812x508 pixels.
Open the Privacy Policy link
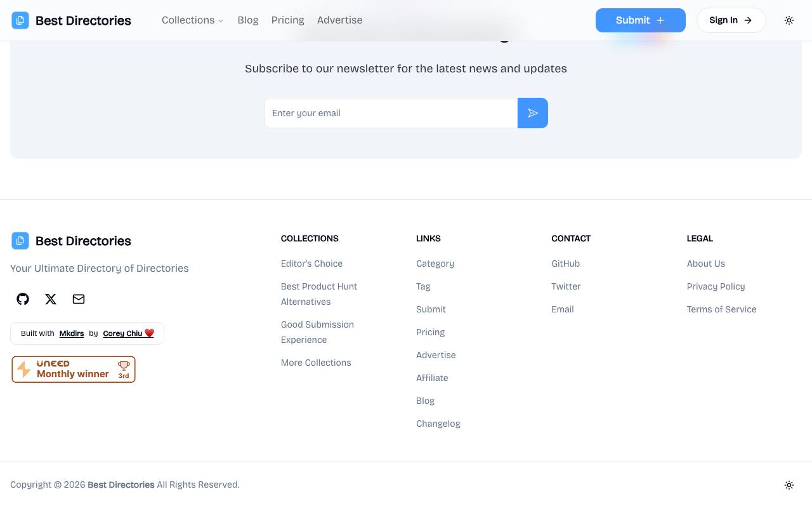(x=716, y=286)
